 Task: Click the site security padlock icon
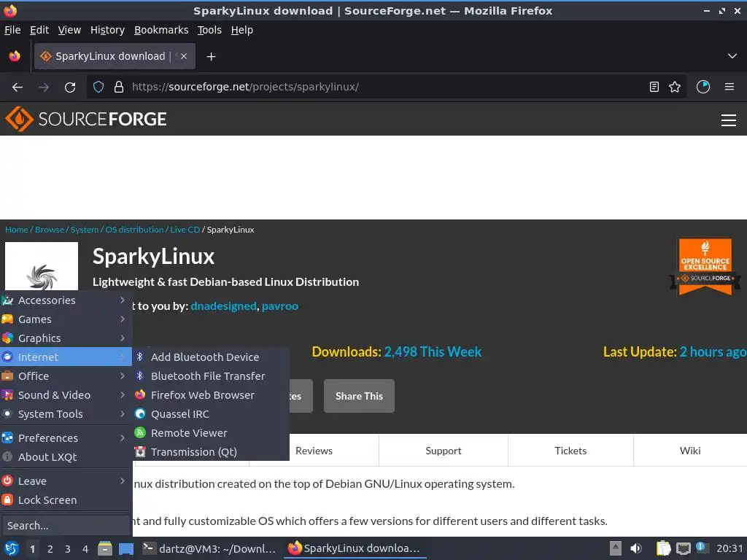pyautogui.click(x=119, y=87)
